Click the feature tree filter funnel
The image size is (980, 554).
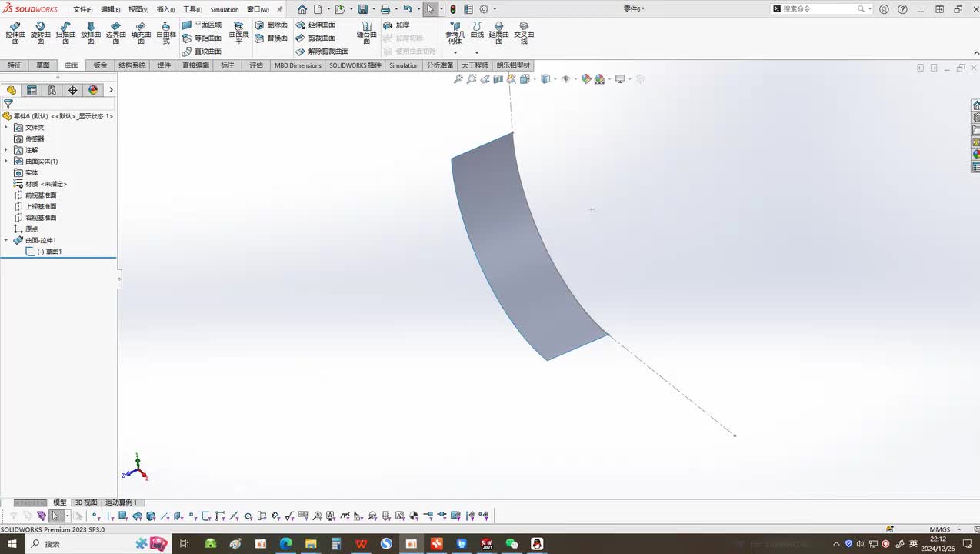pyautogui.click(x=8, y=104)
